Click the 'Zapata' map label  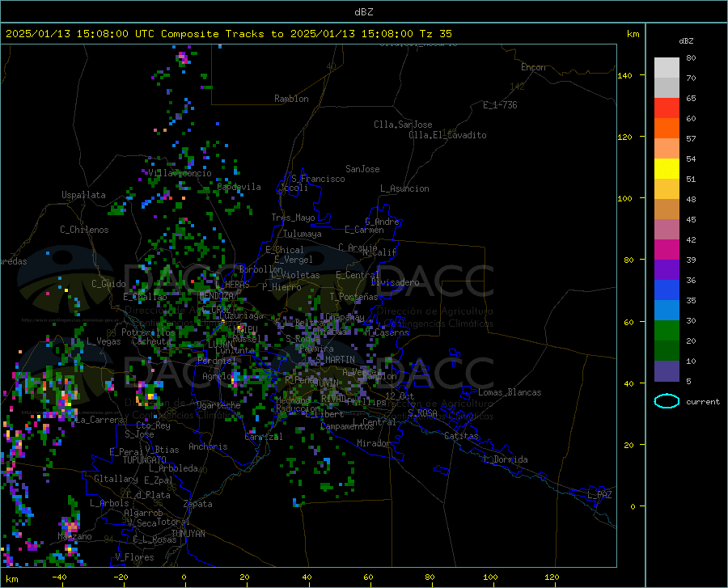pos(198,504)
